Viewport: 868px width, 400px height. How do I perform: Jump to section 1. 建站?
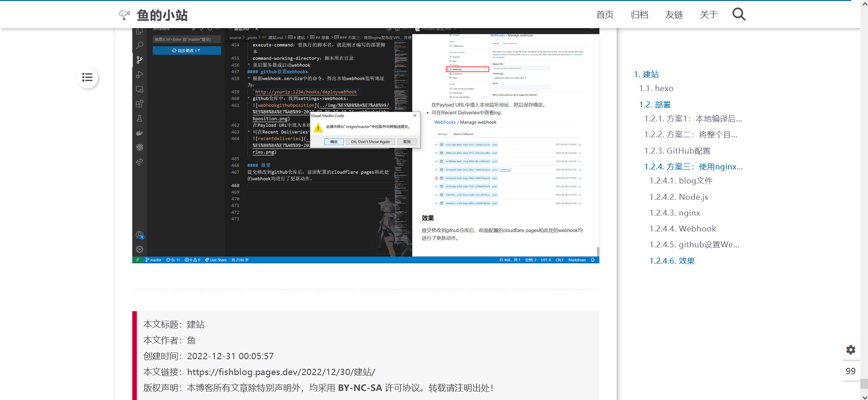[x=646, y=74]
